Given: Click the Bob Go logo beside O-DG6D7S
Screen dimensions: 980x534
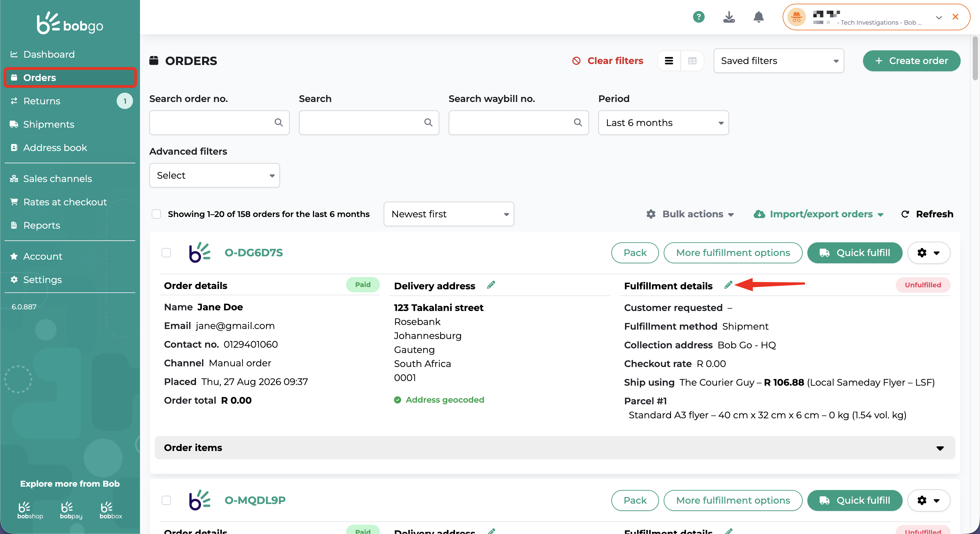Looking at the screenshot, I should [x=199, y=253].
